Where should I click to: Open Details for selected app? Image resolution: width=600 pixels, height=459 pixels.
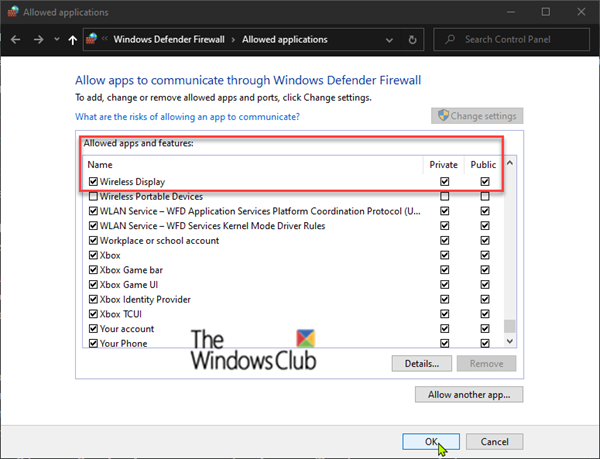pyautogui.click(x=422, y=363)
